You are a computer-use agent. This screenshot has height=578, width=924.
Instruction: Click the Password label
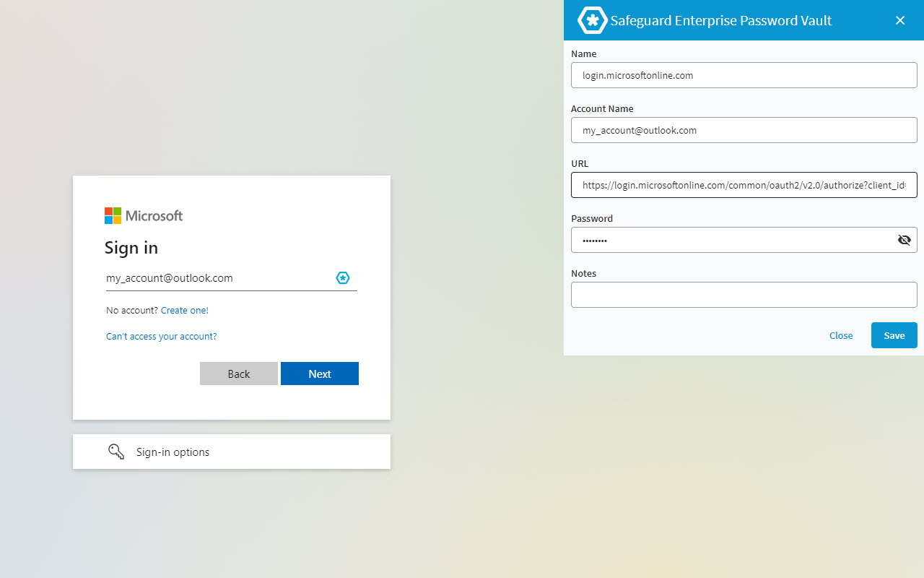[592, 218]
